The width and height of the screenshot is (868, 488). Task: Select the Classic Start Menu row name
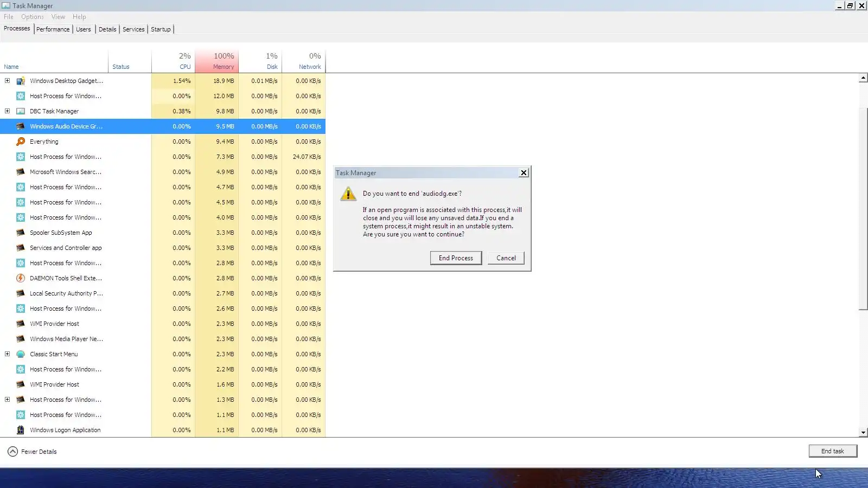[54, 354]
